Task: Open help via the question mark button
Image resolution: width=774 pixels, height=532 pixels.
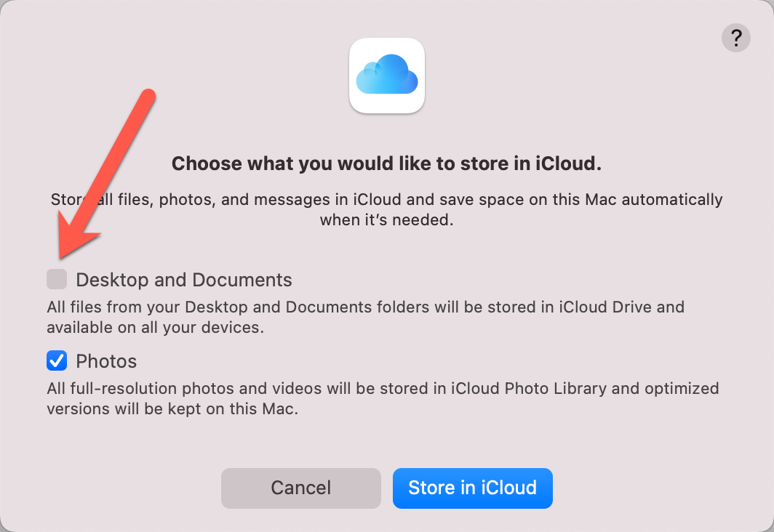Action: pyautogui.click(x=736, y=38)
